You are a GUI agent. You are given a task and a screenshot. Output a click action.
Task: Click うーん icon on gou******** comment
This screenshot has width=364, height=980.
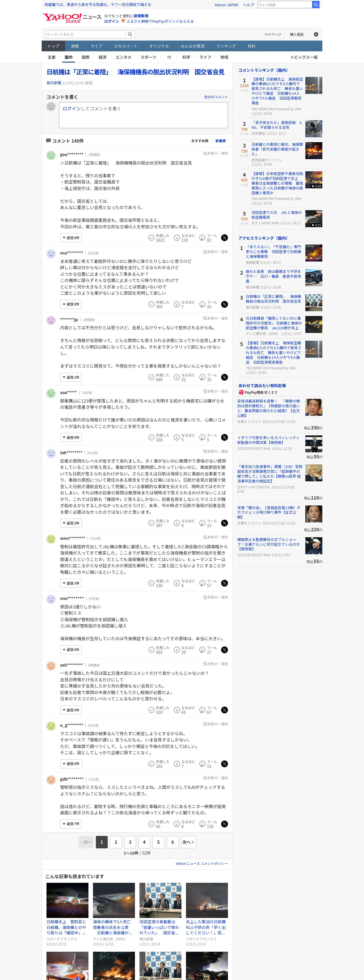[x=202, y=238]
